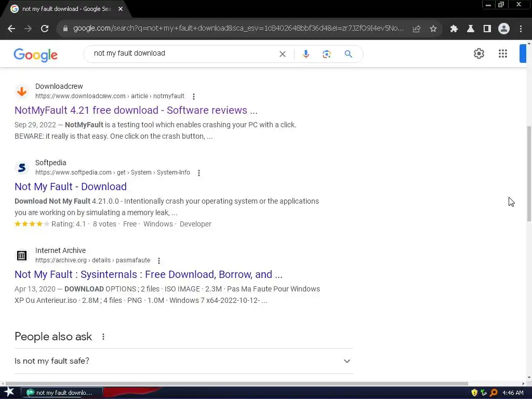The image size is (532, 399).
Task: Click the Internet Archive building favicon
Action: coord(22,256)
